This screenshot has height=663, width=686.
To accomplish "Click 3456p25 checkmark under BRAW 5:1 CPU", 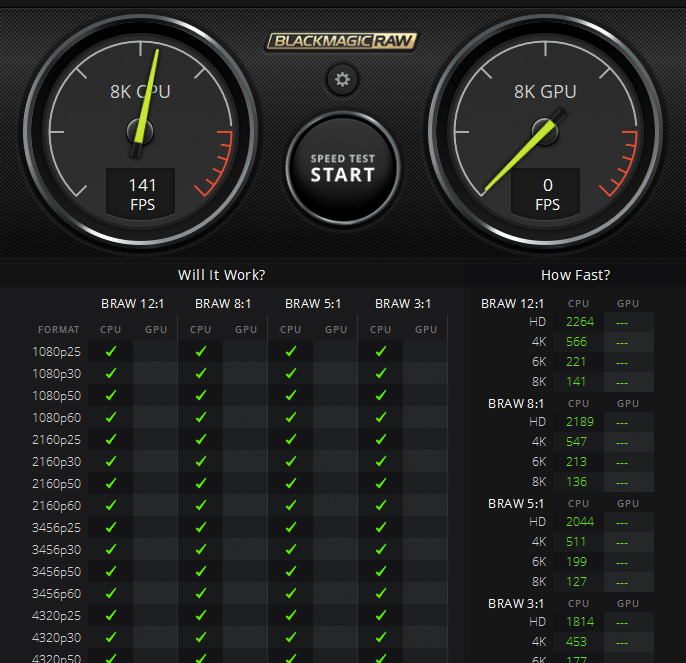I will (291, 527).
